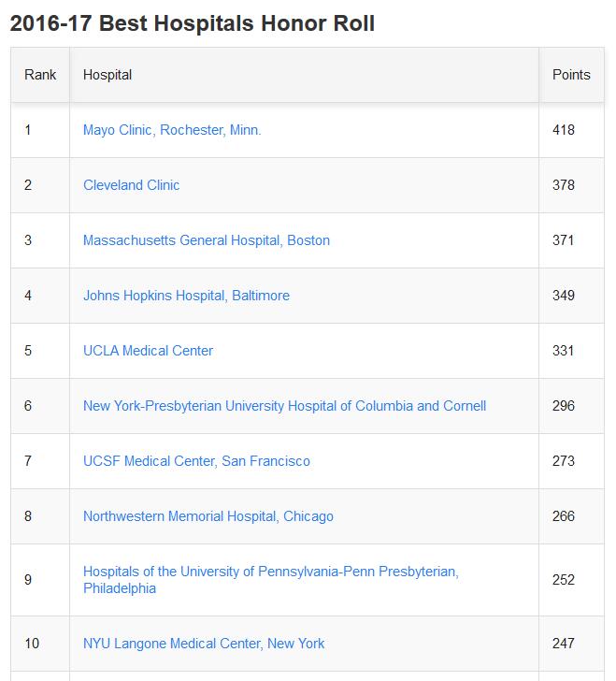Visit New York-Presbyterian University Hospital link

coord(284,406)
